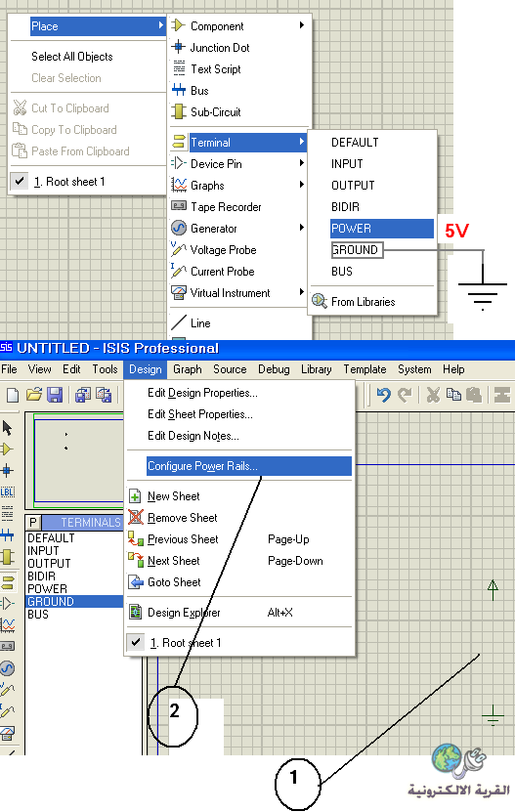Click the New file toolbar icon
This screenshot has height=812, width=515.
coord(13,396)
